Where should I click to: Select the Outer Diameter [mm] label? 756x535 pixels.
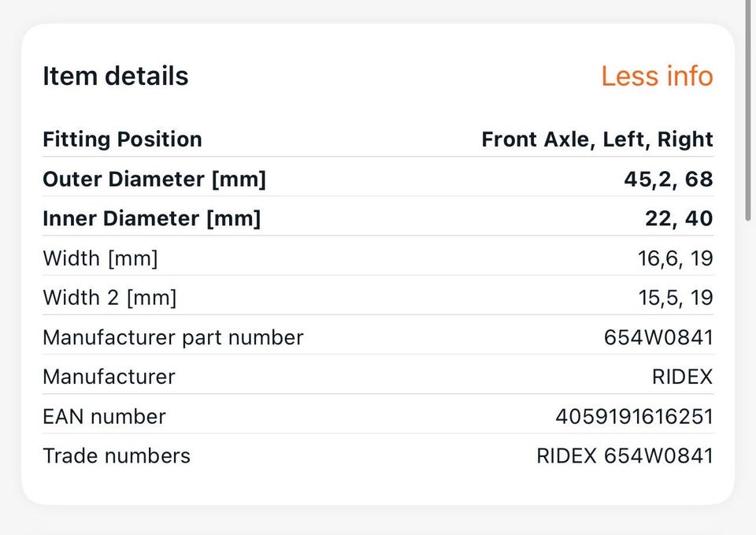[x=154, y=179]
